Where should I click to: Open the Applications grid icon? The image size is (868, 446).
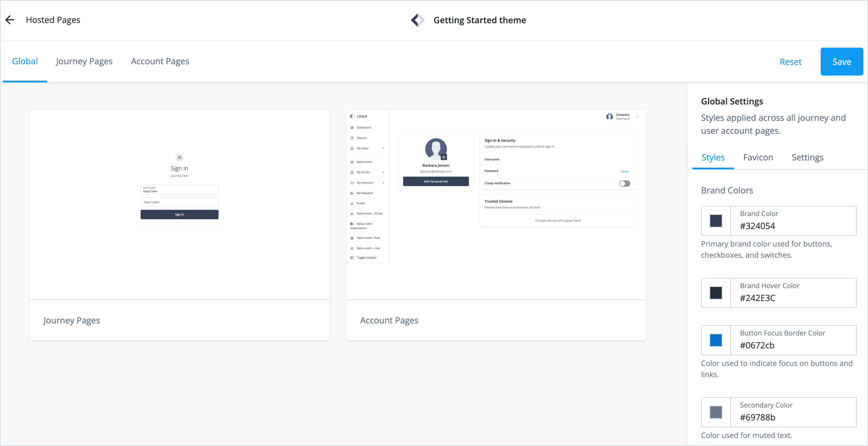pyautogui.click(x=352, y=162)
